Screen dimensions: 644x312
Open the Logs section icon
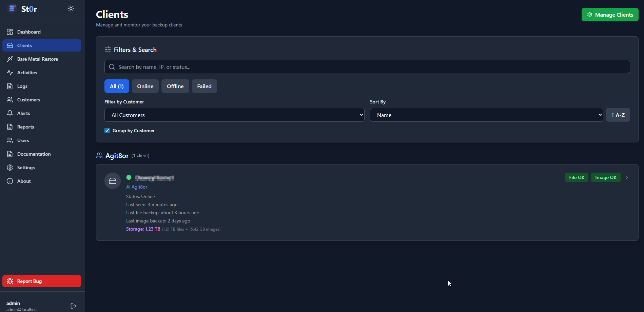click(10, 86)
